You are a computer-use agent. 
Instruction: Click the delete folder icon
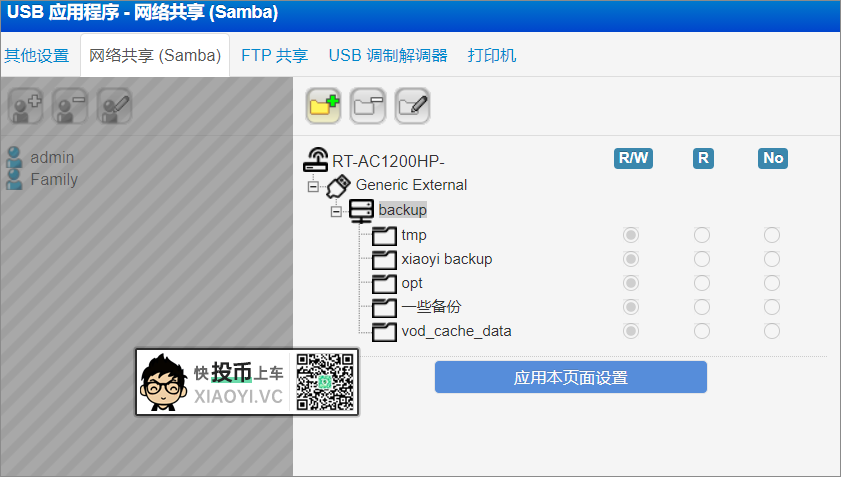pos(368,106)
